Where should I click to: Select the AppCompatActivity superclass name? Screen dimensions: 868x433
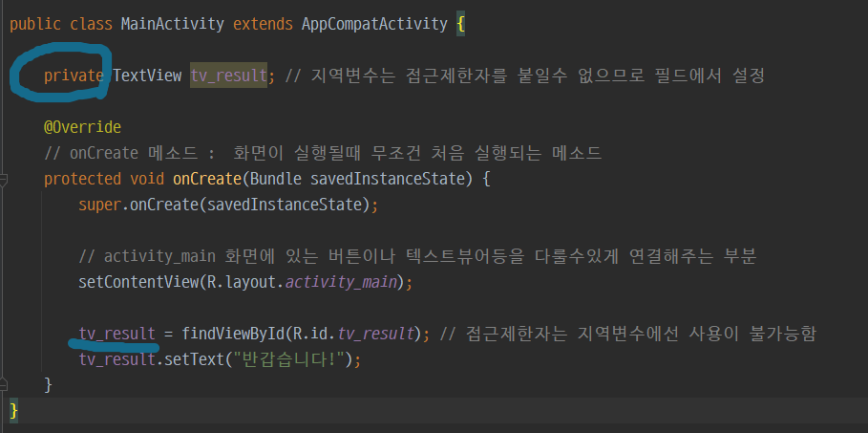(x=374, y=25)
